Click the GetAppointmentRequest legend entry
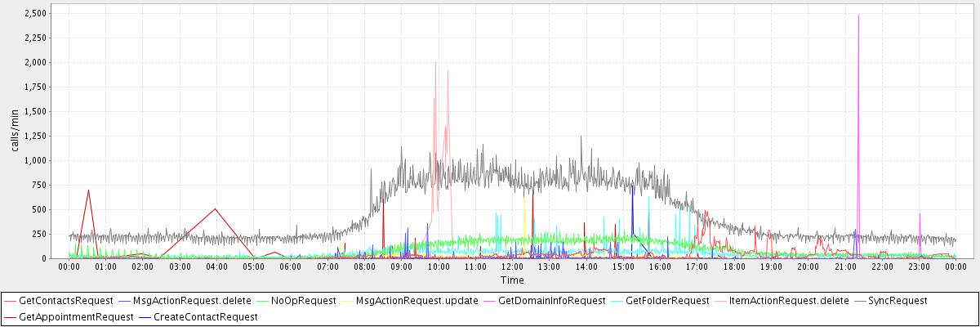 (75, 316)
